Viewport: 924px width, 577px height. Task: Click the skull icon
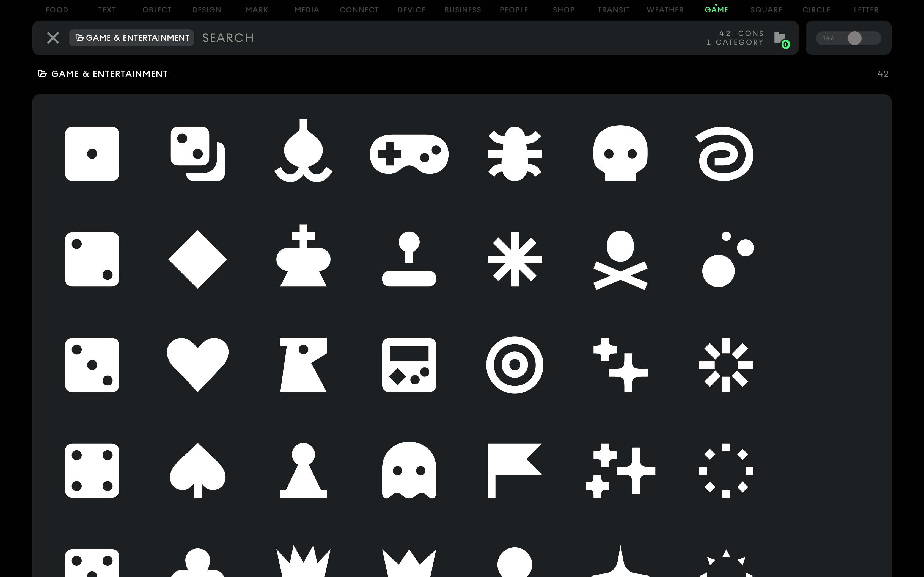point(620,153)
